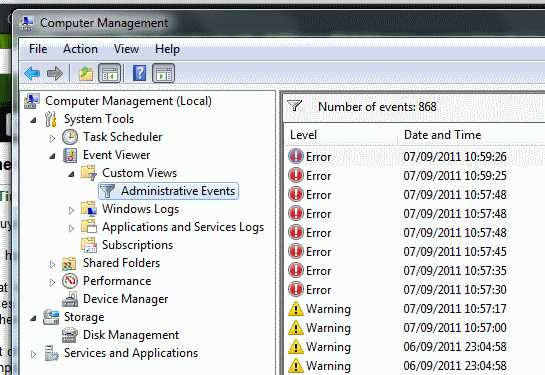Click the Shared Folders icon
The height and width of the screenshot is (375, 545).
(69, 263)
